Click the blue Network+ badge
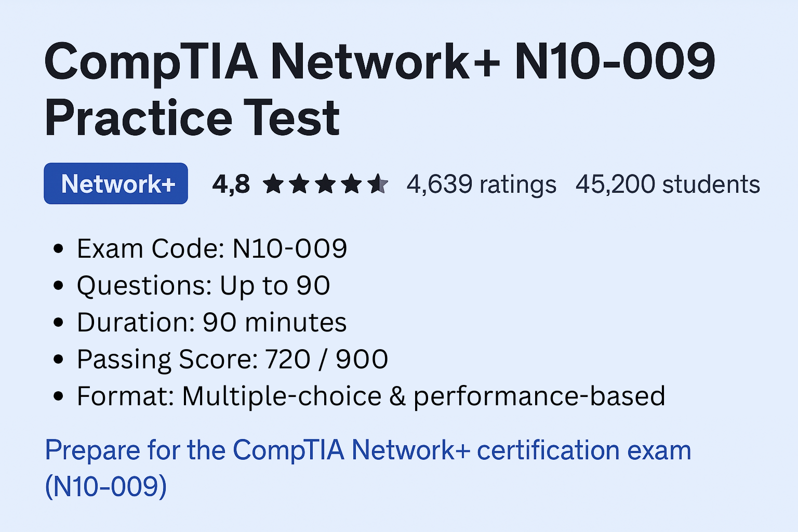Image resolution: width=798 pixels, height=532 pixels. tap(116, 184)
